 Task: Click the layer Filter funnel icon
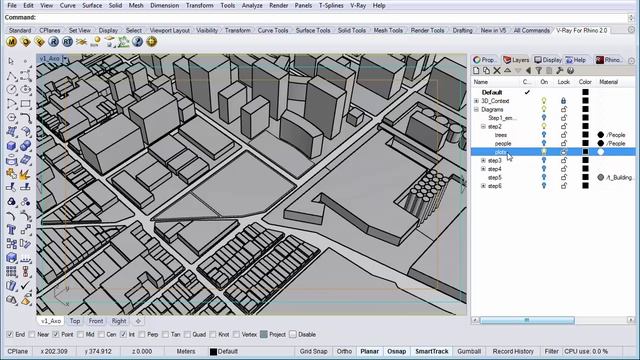(539, 71)
